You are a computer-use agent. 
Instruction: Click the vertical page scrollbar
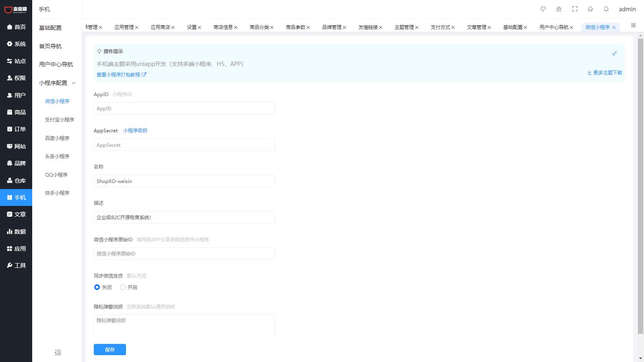point(640,185)
